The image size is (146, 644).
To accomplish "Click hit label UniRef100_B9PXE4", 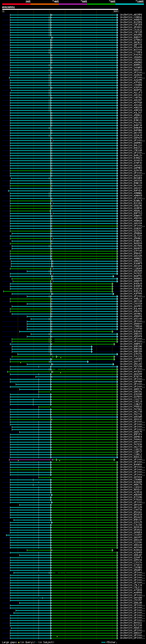I will click(x=131, y=191).
